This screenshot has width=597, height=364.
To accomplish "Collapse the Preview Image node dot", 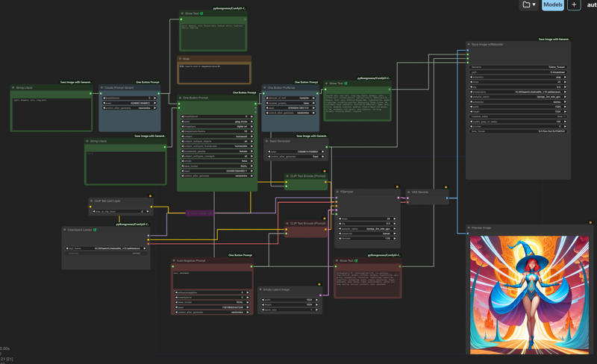I will [x=469, y=228].
